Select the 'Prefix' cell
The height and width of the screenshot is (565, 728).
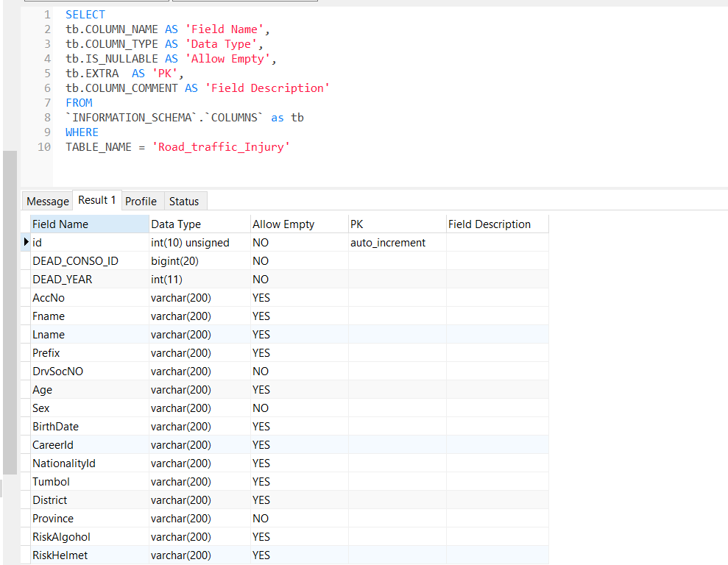[x=90, y=353]
